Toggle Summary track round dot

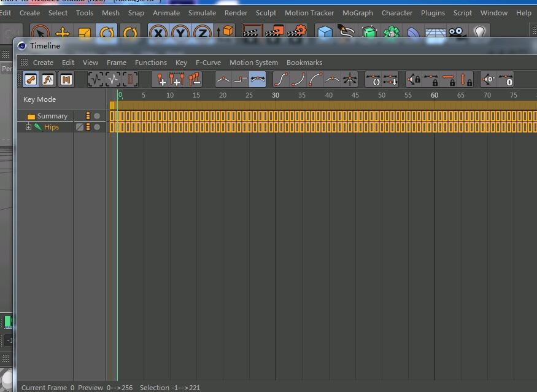pyautogui.click(x=97, y=116)
